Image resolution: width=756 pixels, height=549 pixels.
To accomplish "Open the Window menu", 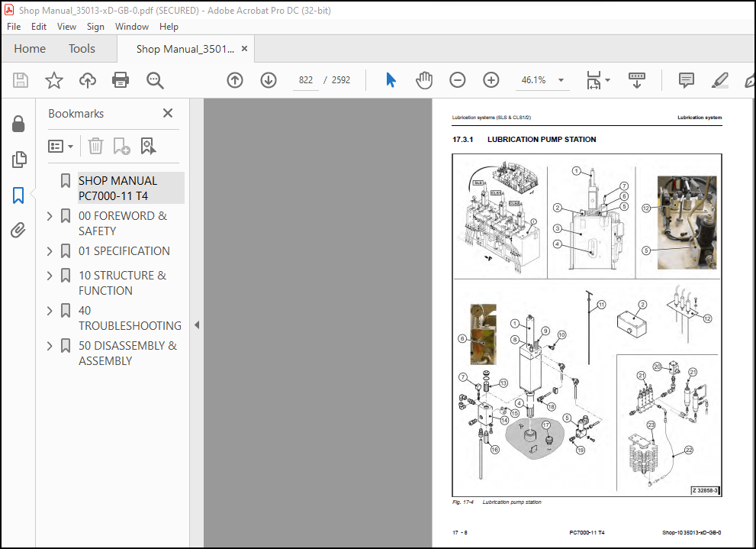I will tap(132, 26).
